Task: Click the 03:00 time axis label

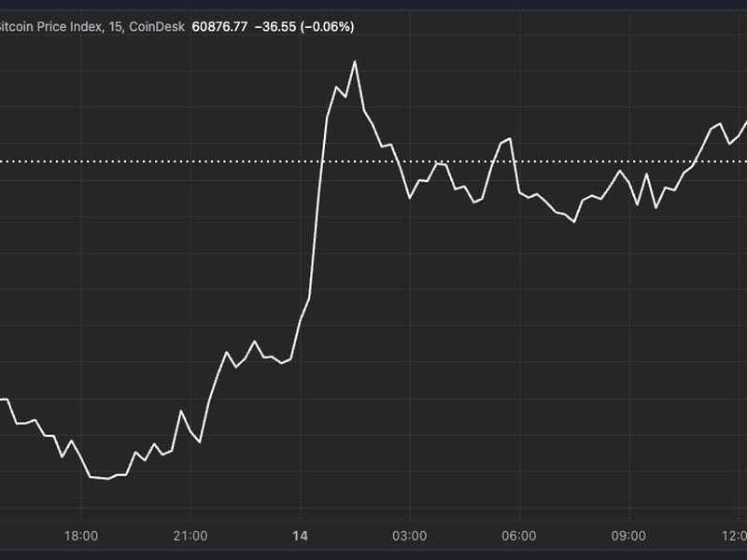Action: [x=409, y=537]
